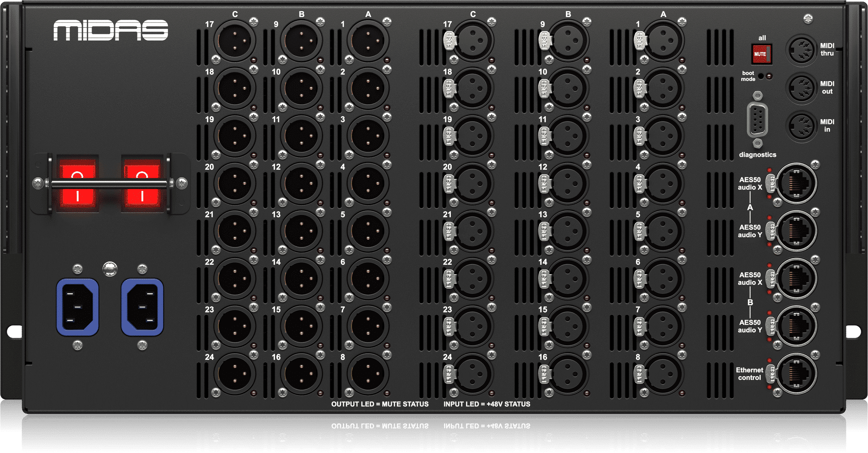The width and height of the screenshot is (868, 453).
Task: Select the diagnostics serial port
Action: (x=757, y=120)
